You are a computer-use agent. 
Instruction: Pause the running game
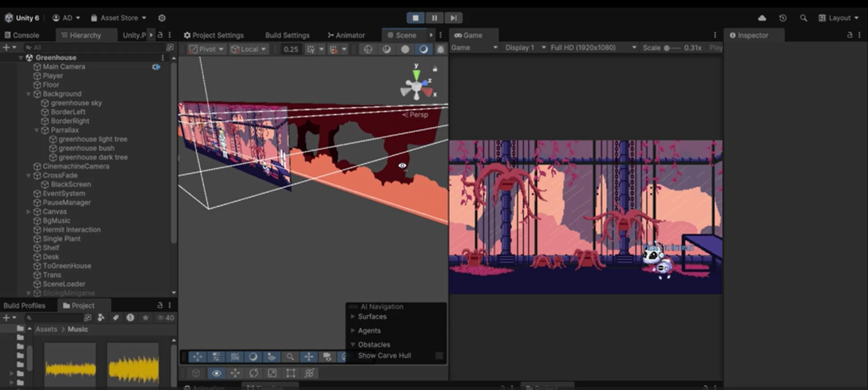click(434, 18)
